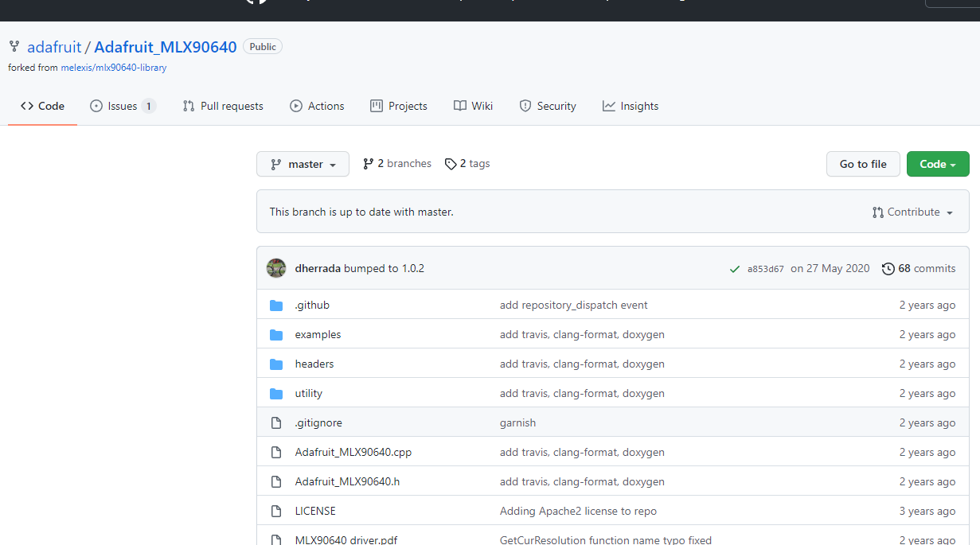This screenshot has height=545, width=980.
Task: Click the folder icon of examples row
Action: (276, 335)
